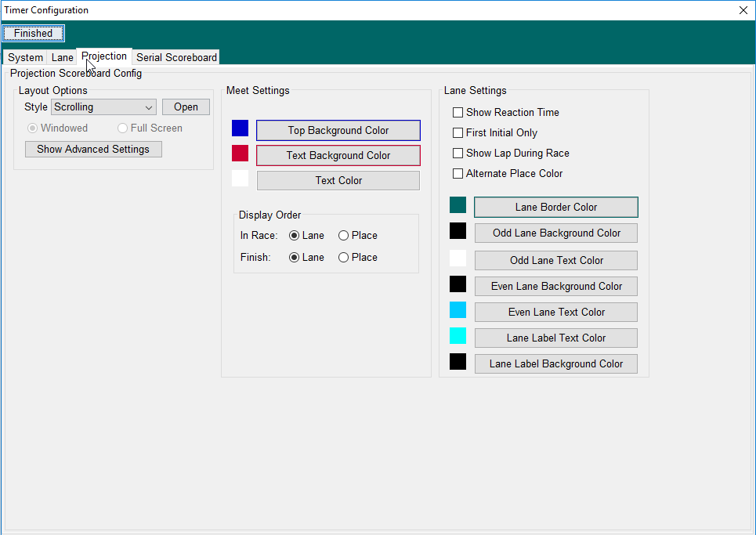
Task: Click the light blue Even Lane Text swatch
Action: point(458,310)
